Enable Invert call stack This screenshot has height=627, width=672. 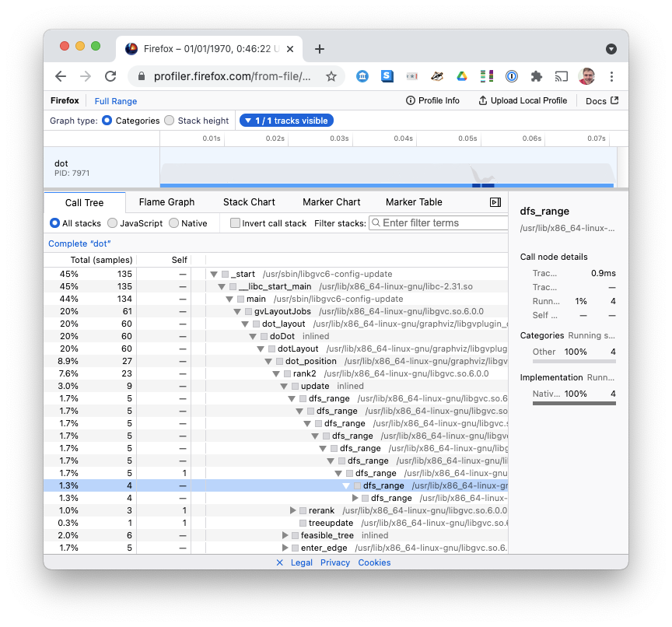[235, 222]
